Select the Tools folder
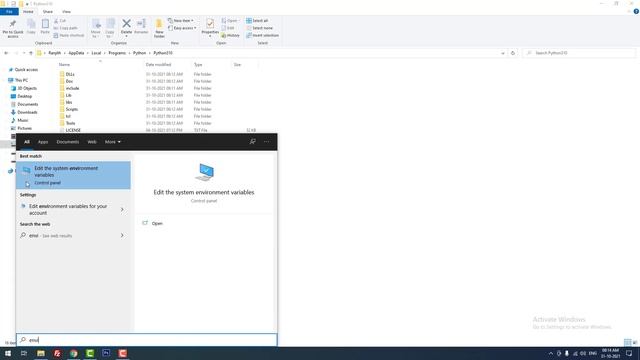The width and height of the screenshot is (640, 360). pos(70,123)
